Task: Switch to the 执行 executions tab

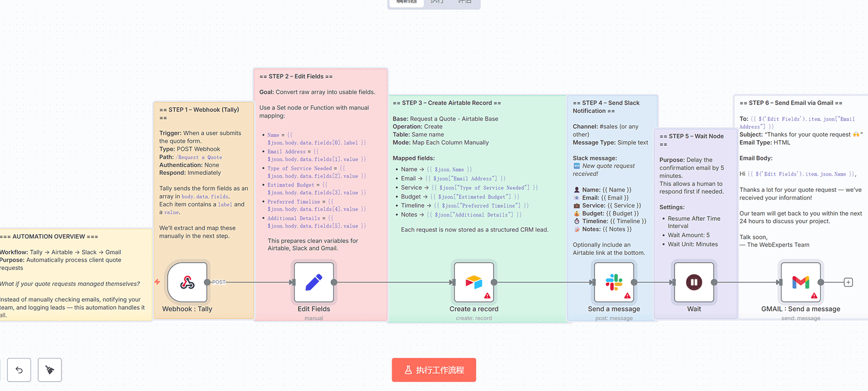Action: 437,2
